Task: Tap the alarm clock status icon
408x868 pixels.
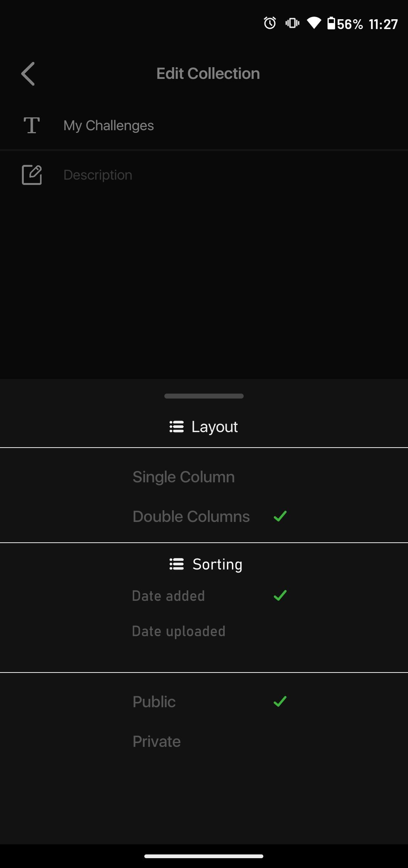Action: pos(270,23)
